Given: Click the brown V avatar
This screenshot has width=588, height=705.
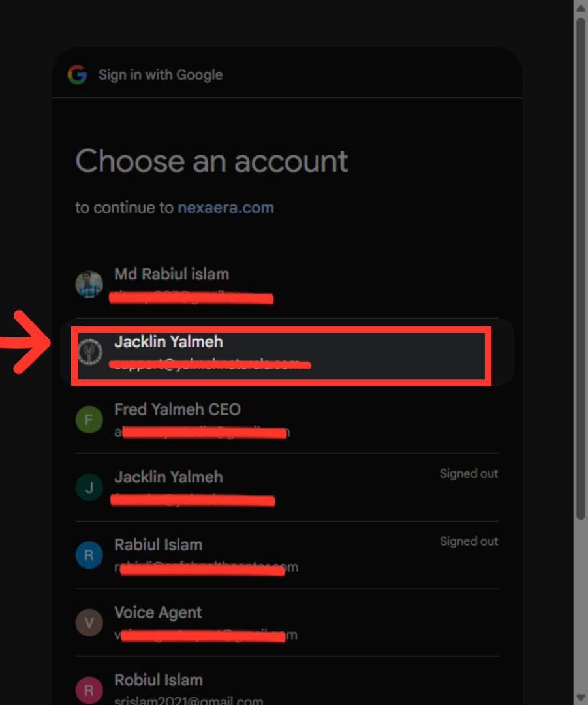Looking at the screenshot, I should [x=89, y=623].
